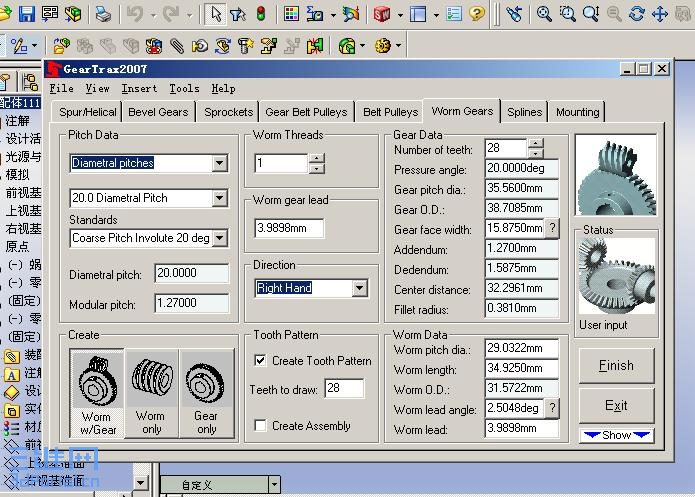Open dropdown arrow next to orange gear icon
The height and width of the screenshot is (497, 695).
click(398, 46)
